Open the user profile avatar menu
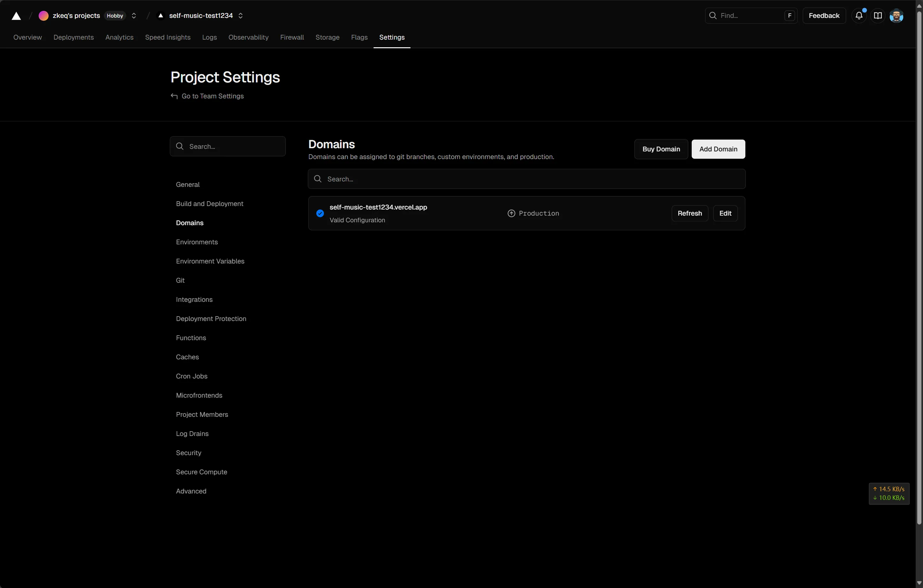Screen dimensions: 923x588 click(x=896, y=16)
